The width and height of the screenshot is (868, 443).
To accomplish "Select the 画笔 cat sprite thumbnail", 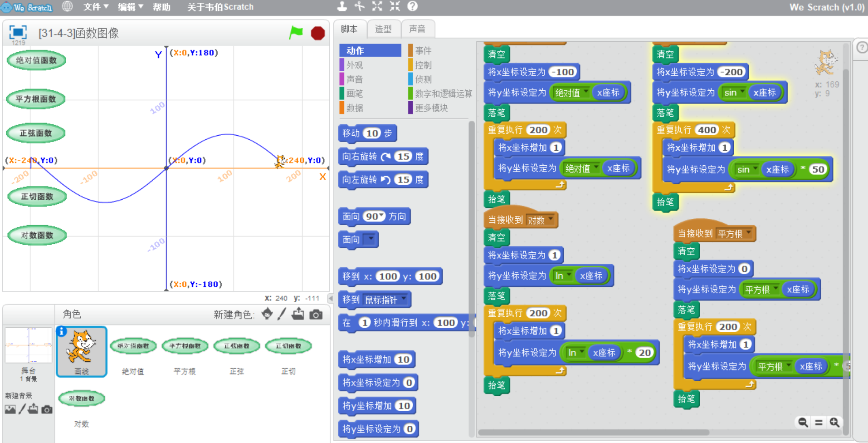I will point(82,351).
